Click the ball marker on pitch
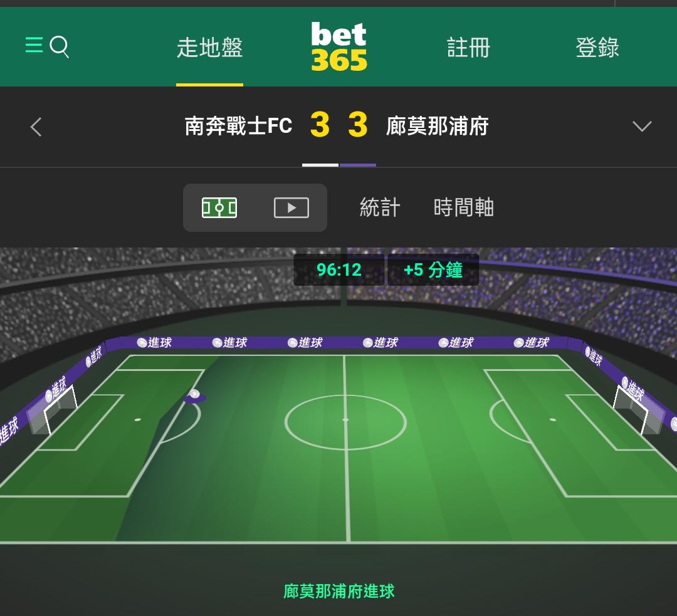 195,396
